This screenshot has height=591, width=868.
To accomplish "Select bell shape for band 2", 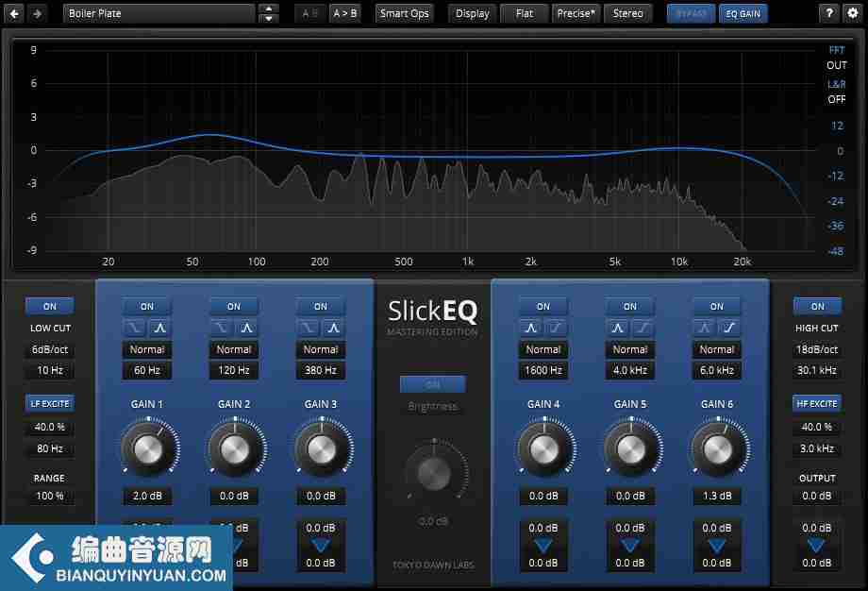I will pos(247,328).
